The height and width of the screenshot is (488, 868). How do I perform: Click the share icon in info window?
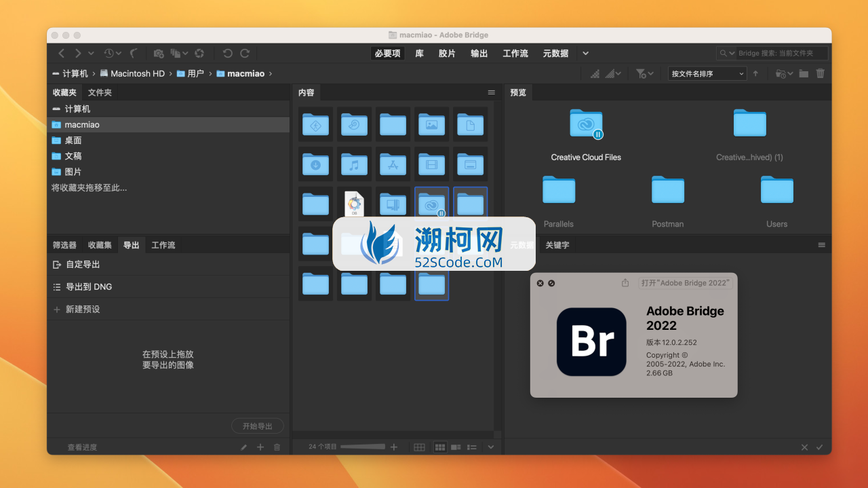(x=625, y=283)
